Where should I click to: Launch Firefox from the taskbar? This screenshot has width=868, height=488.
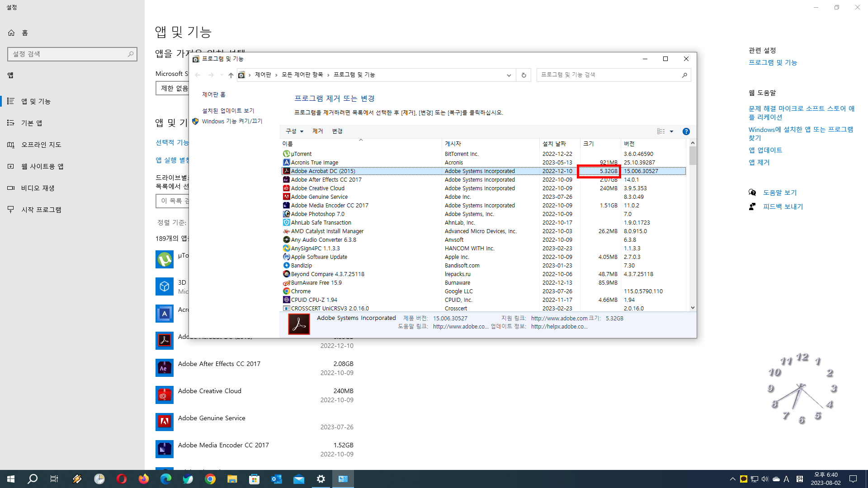143,479
